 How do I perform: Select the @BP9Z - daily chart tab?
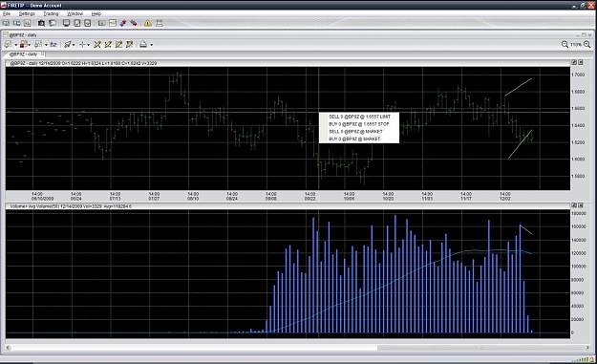point(23,54)
